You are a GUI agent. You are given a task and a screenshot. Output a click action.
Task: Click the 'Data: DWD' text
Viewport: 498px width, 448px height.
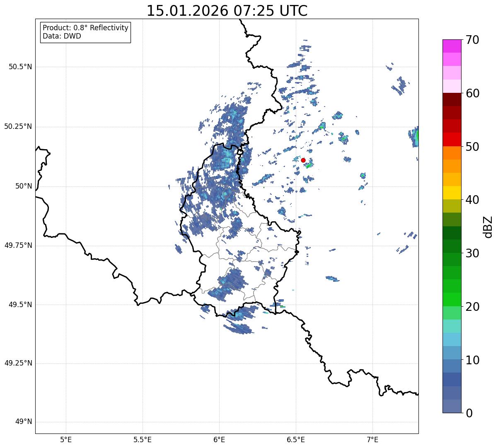62,36
